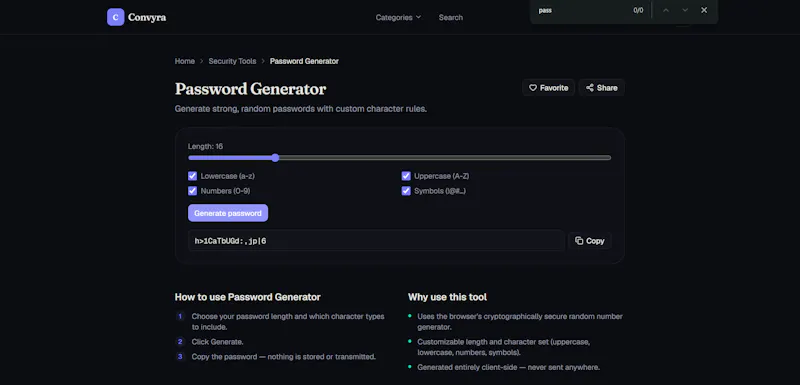The width and height of the screenshot is (800, 385).
Task: Click 'Choose your password length' step one text
Action: coord(288,322)
